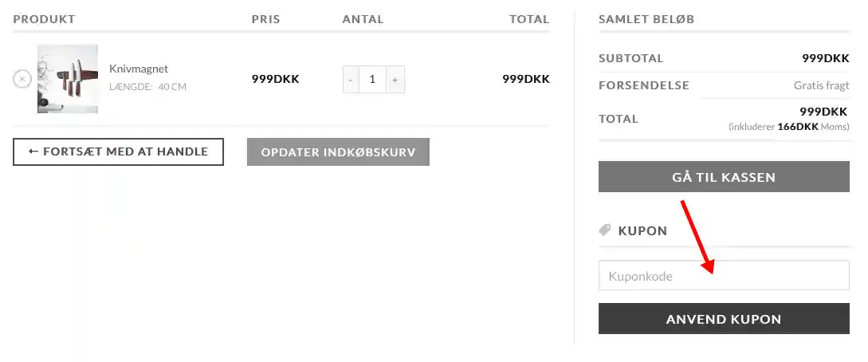Open the Knivmagnet product link

[x=139, y=69]
